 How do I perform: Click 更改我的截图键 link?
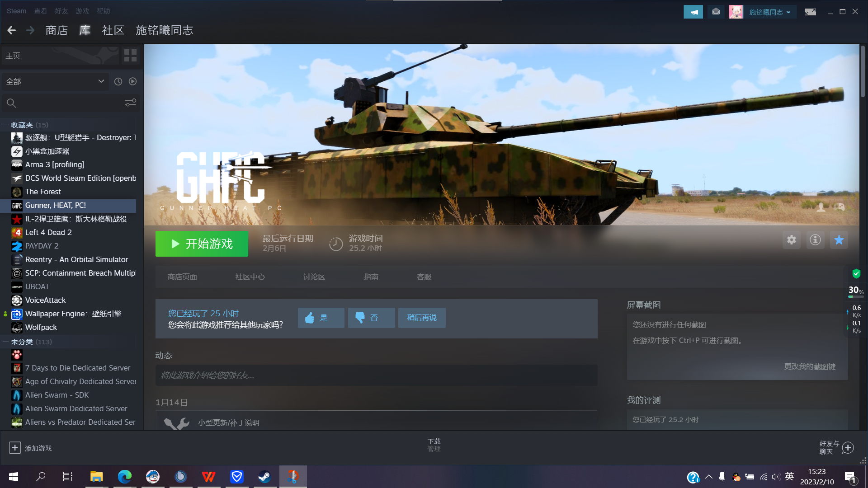pos(810,366)
